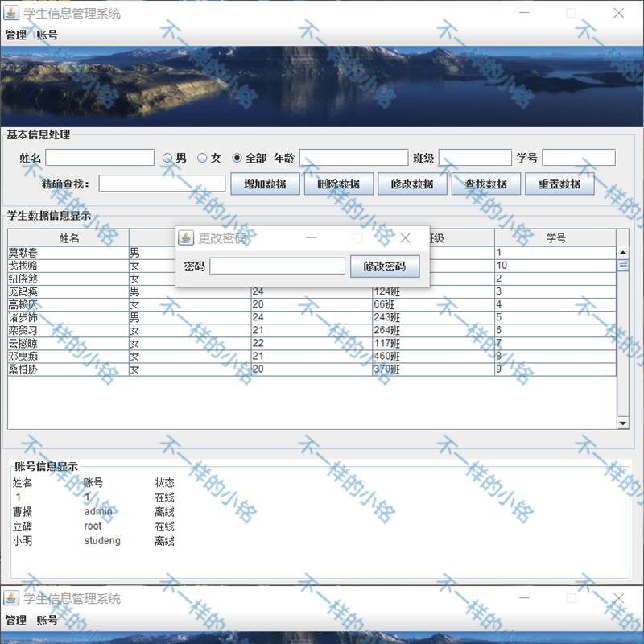Select the 学号 cell with value 3
644x644 pixels.
pos(555,291)
